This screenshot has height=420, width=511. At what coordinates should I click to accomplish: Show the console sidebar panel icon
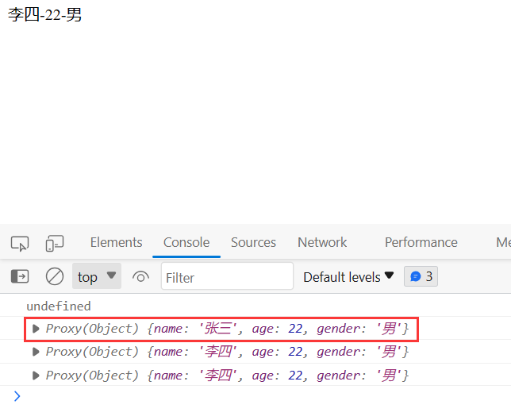click(x=20, y=276)
